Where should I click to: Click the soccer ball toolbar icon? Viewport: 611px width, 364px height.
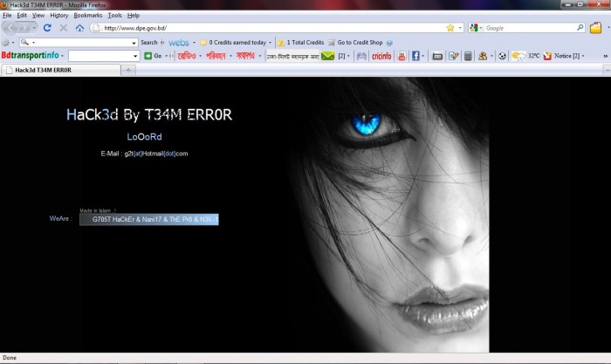pyautogui.click(x=502, y=56)
